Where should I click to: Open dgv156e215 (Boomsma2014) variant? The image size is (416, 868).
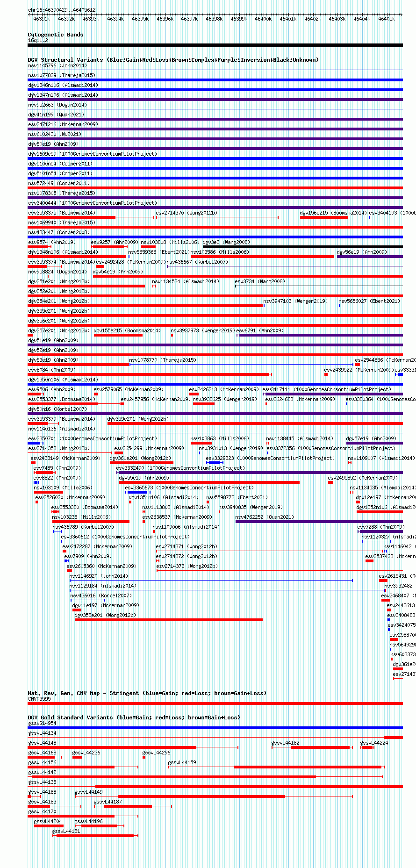[x=333, y=213]
